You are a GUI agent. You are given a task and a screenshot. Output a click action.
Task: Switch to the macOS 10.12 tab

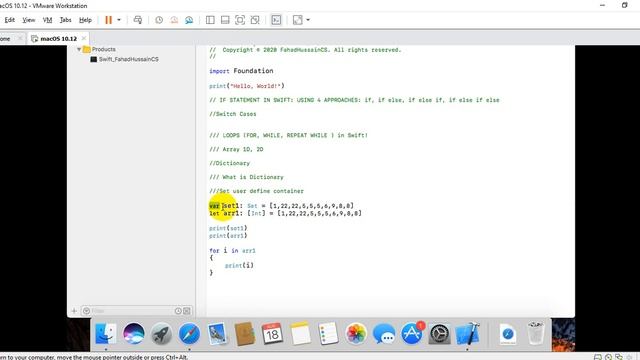tap(58, 38)
